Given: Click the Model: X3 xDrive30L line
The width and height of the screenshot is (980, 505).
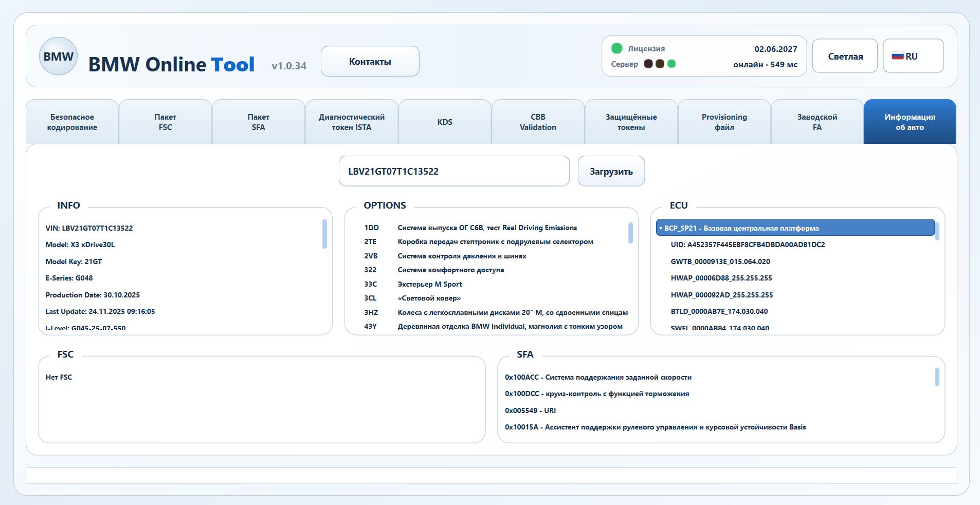Looking at the screenshot, I should (x=80, y=245).
